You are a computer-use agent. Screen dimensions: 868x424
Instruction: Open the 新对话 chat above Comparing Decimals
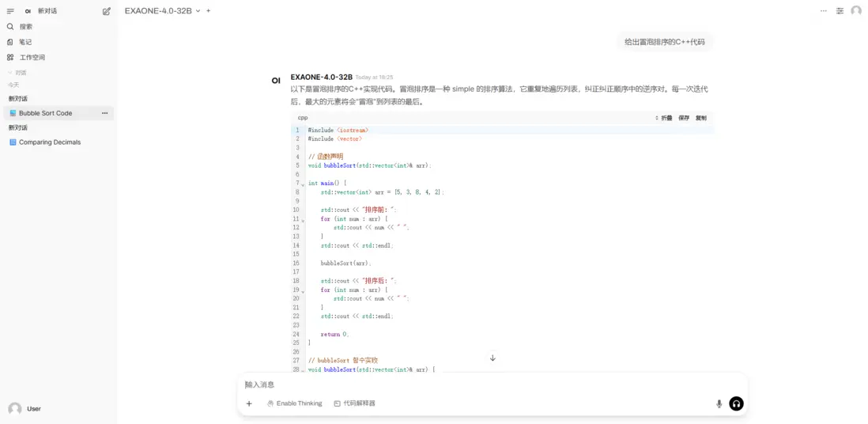click(17, 127)
